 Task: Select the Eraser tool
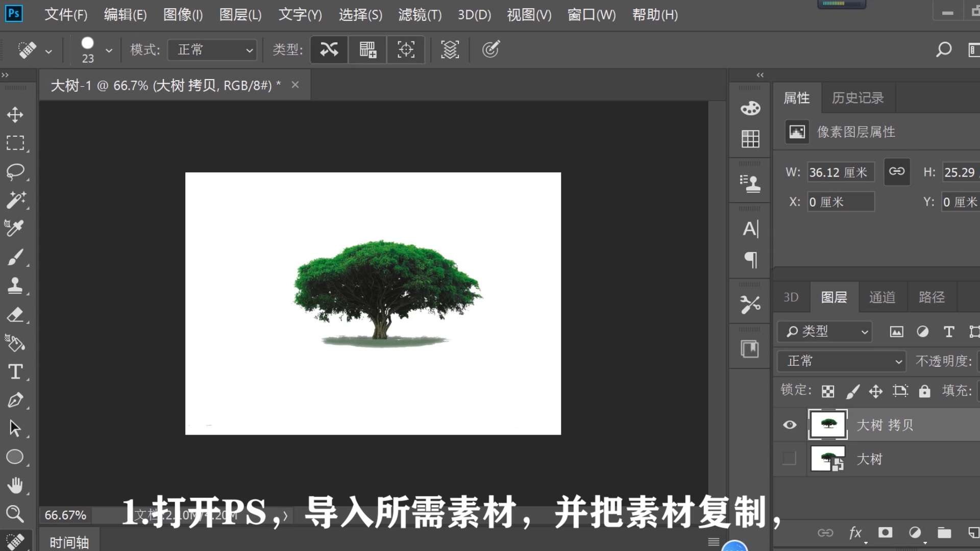[x=15, y=315]
